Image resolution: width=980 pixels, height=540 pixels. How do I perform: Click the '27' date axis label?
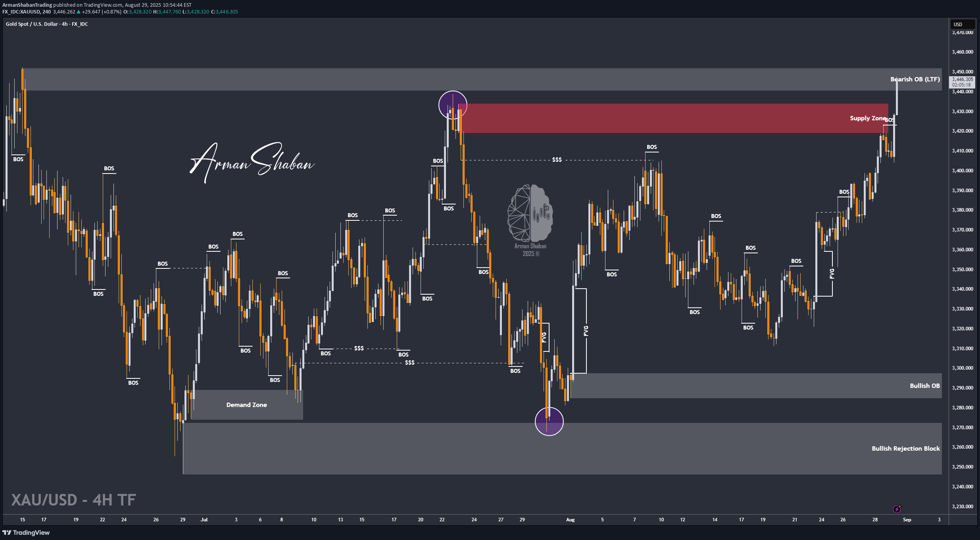pyautogui.click(x=501, y=519)
